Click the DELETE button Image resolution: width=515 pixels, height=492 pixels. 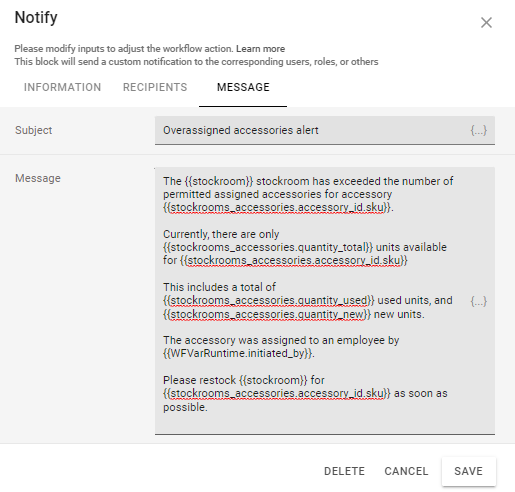(344, 471)
